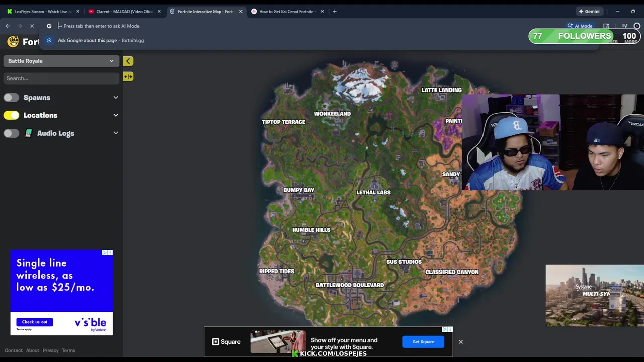This screenshot has height=362, width=644.
Task: Click the sidebar Search field
Action: pos(61,78)
